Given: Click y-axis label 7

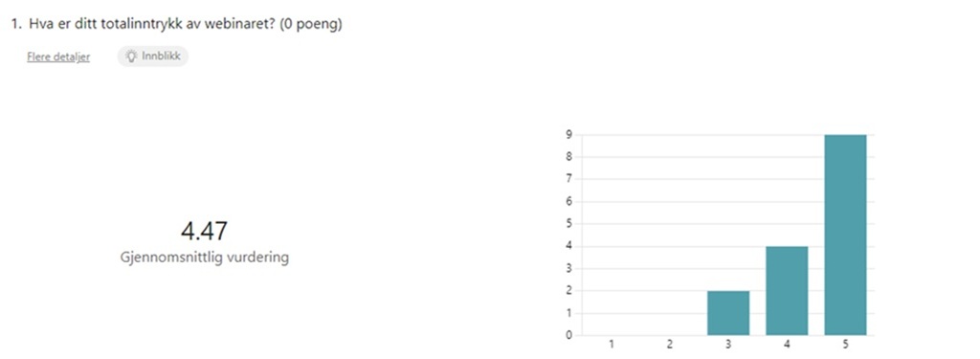Looking at the screenshot, I should point(568,179).
